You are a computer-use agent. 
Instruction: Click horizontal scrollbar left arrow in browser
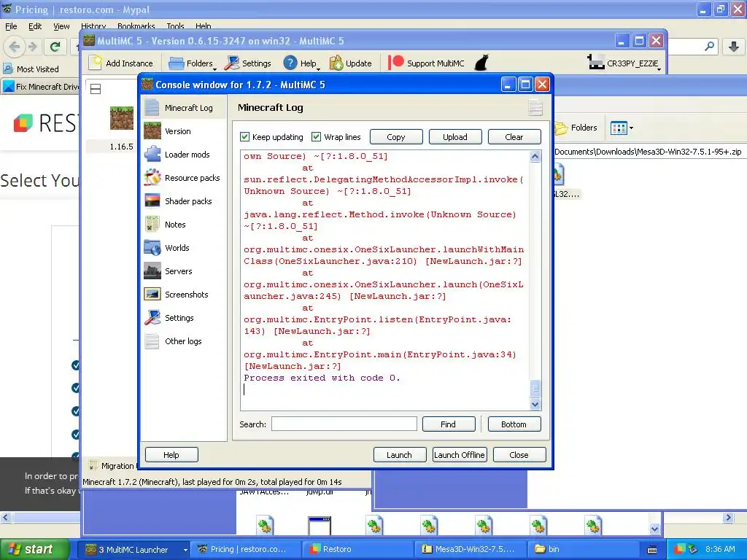point(5,517)
